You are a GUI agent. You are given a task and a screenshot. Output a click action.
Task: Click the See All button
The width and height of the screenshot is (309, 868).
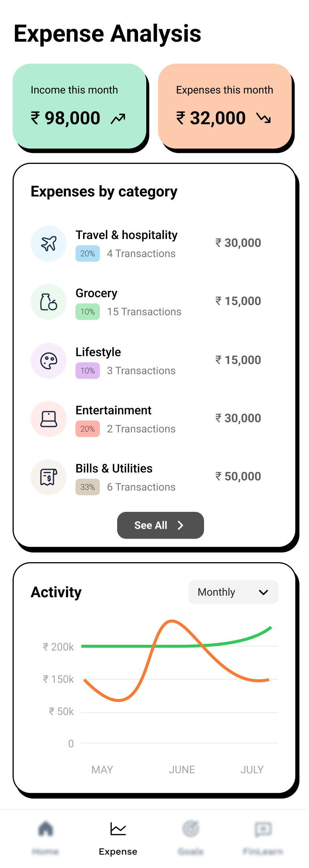tap(160, 525)
